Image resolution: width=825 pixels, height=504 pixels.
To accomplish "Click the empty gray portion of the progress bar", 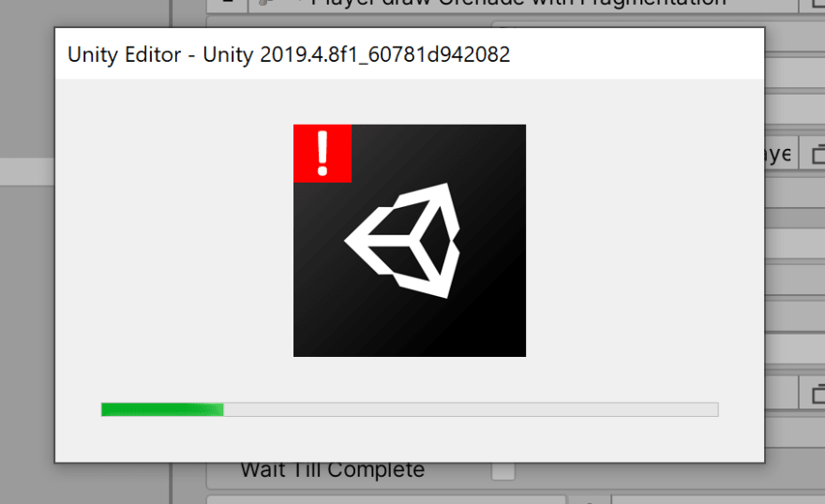I will pos(471,409).
